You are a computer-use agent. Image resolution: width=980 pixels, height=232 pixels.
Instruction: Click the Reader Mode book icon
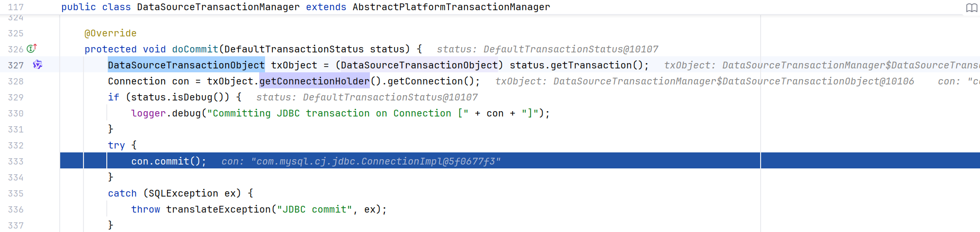(971, 8)
